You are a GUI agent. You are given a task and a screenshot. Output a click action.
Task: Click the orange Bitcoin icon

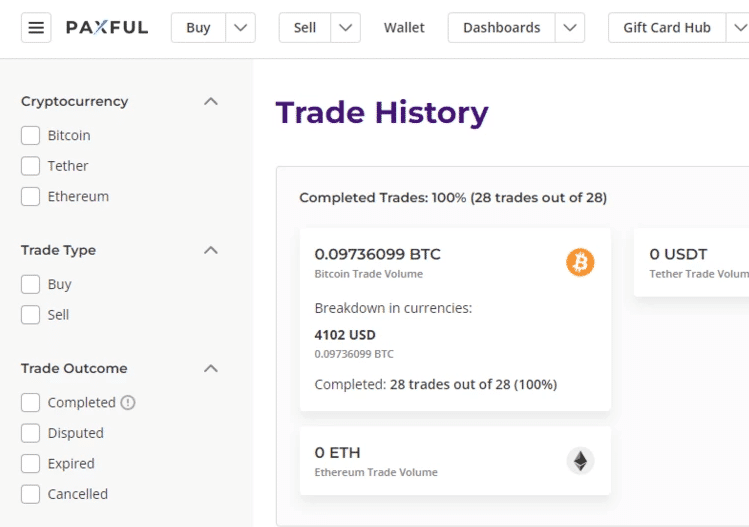580,262
